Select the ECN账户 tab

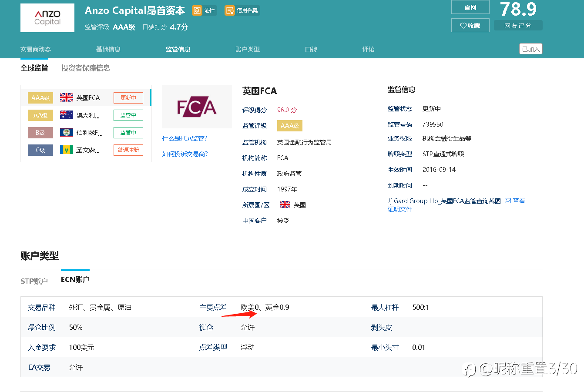pyautogui.click(x=75, y=279)
